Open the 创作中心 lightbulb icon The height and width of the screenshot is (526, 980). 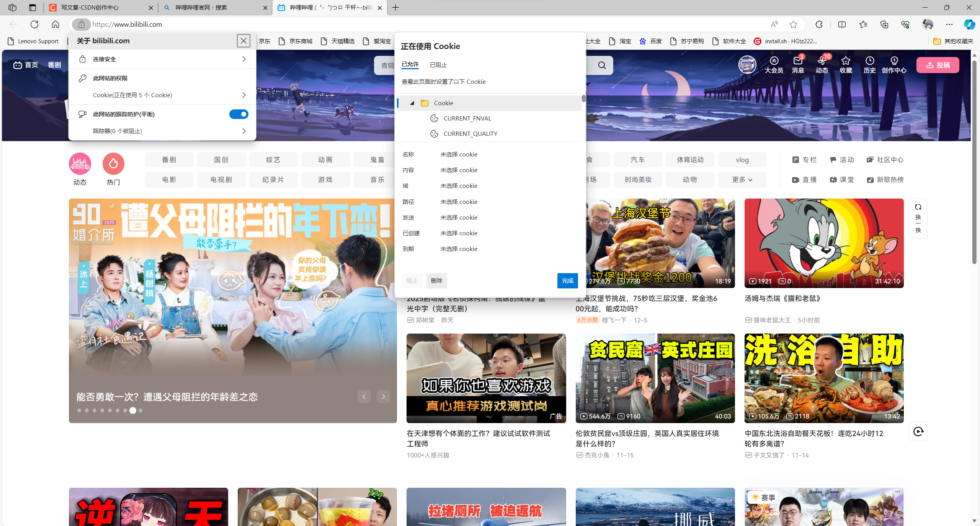(x=894, y=61)
